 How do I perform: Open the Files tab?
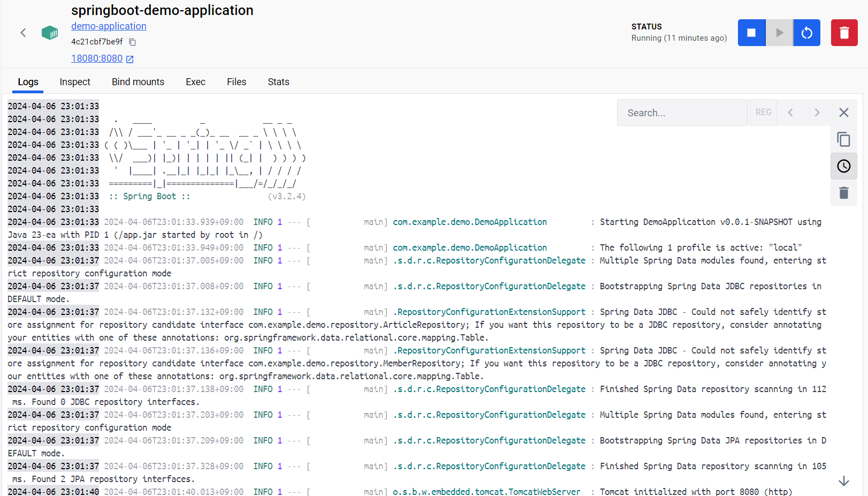point(237,82)
